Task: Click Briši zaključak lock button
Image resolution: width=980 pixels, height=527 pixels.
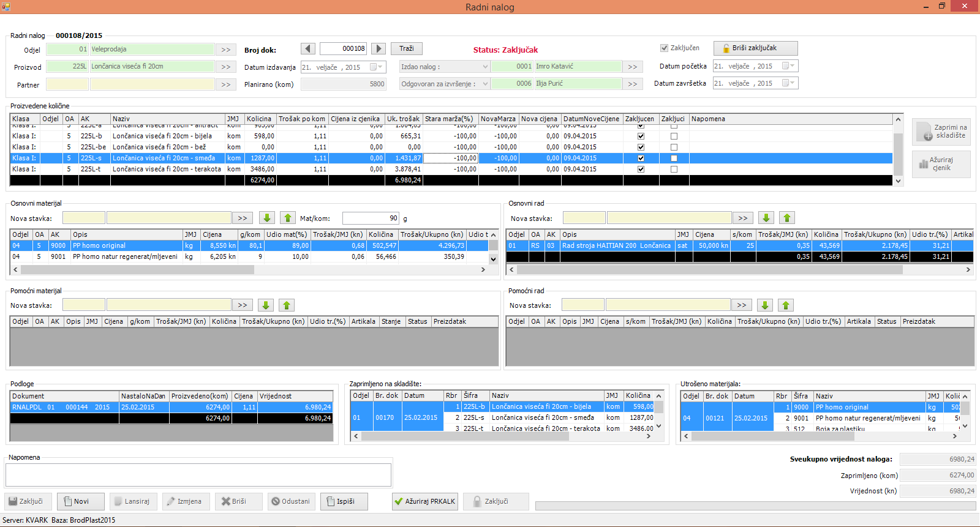Action: [x=755, y=48]
